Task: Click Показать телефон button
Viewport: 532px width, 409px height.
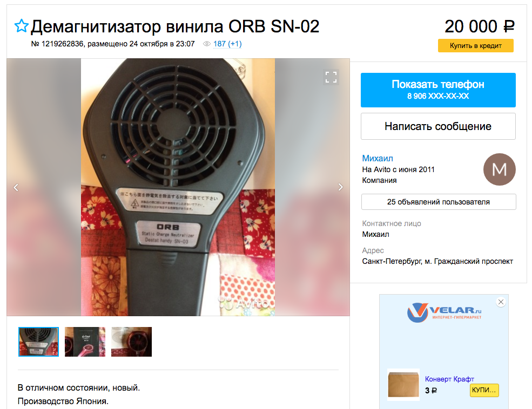Action: [x=438, y=90]
